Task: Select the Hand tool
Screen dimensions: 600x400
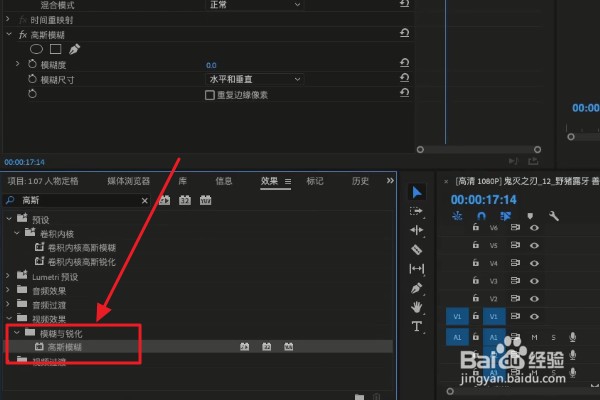Action: pyautogui.click(x=416, y=307)
